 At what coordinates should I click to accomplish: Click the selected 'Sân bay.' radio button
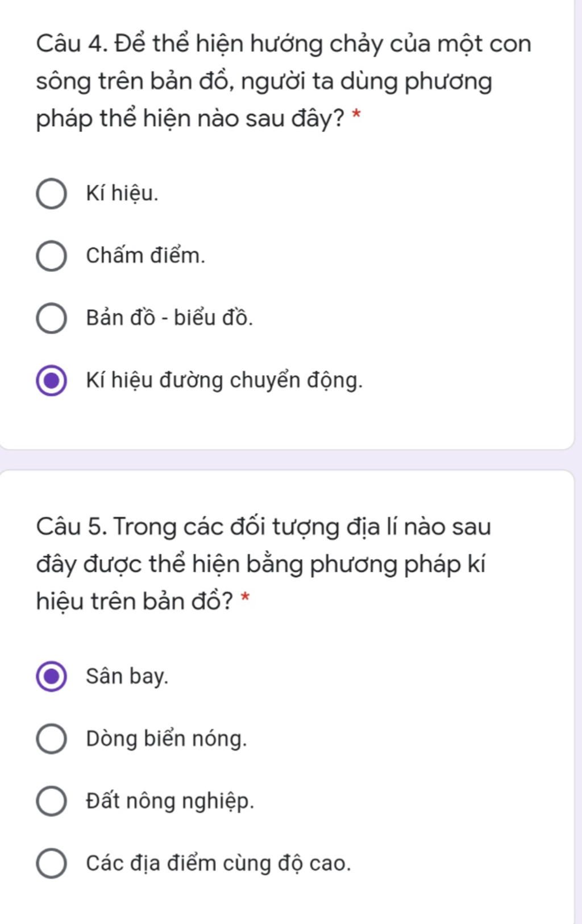51,677
